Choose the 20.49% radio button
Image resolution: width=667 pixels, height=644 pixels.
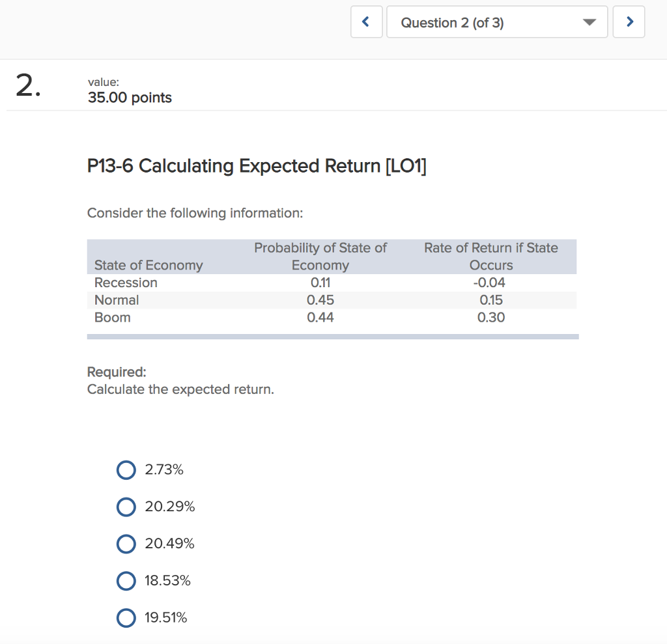[126, 544]
